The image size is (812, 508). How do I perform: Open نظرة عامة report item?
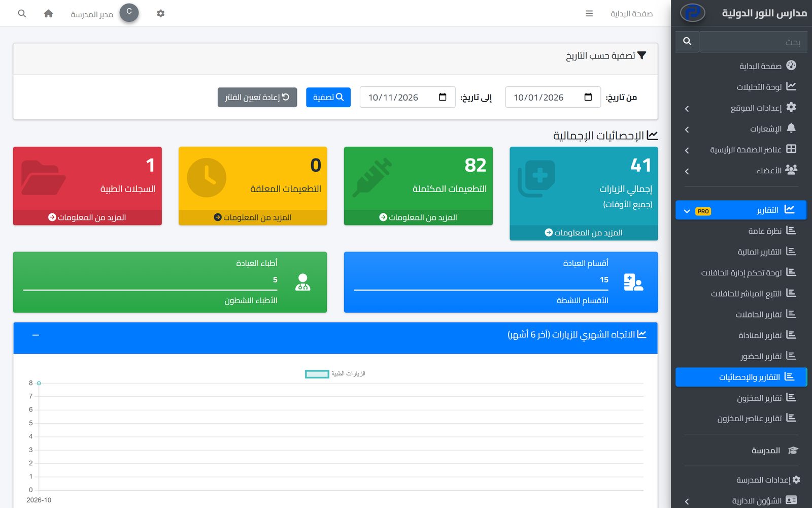click(741, 231)
